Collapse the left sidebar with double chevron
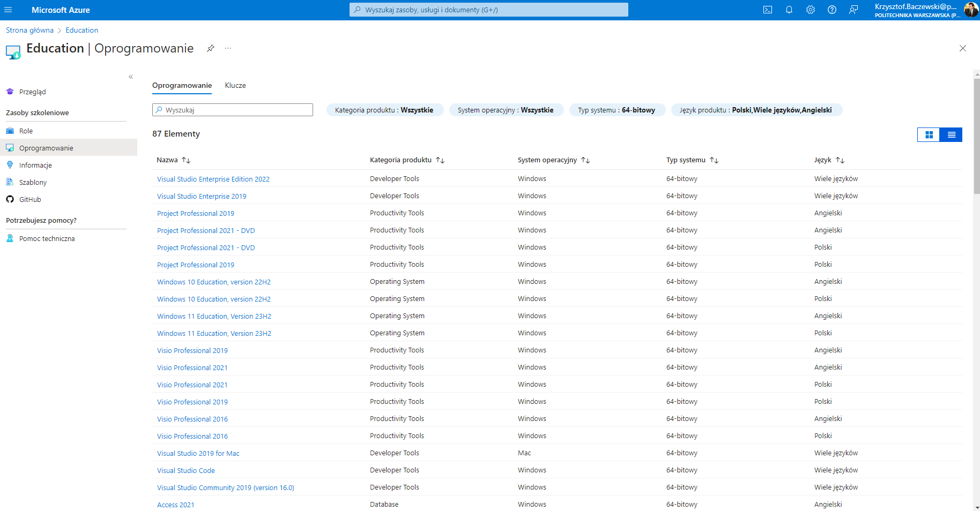The height and width of the screenshot is (511, 980). [131, 77]
